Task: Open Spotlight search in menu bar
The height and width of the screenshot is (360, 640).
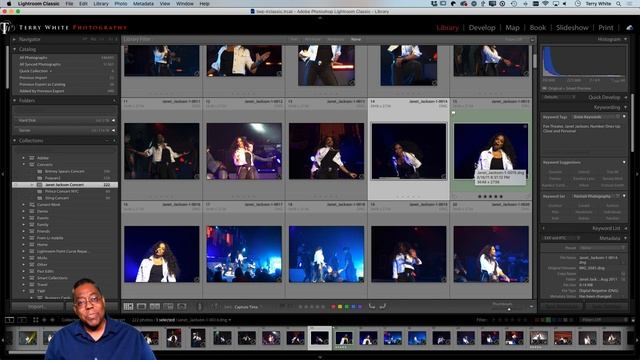Action: click(619, 4)
